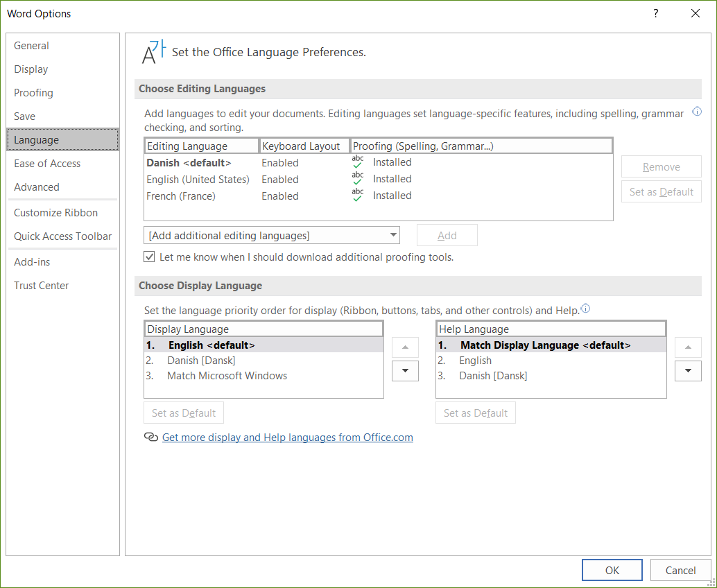The width and height of the screenshot is (717, 588).
Task: Open the General options category
Action: tap(62, 46)
